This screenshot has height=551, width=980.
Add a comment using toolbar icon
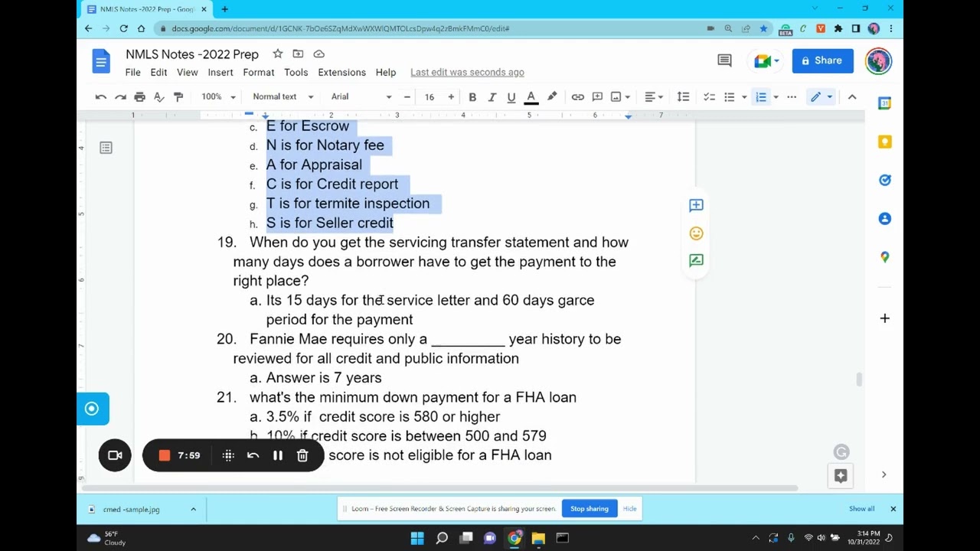[597, 97]
